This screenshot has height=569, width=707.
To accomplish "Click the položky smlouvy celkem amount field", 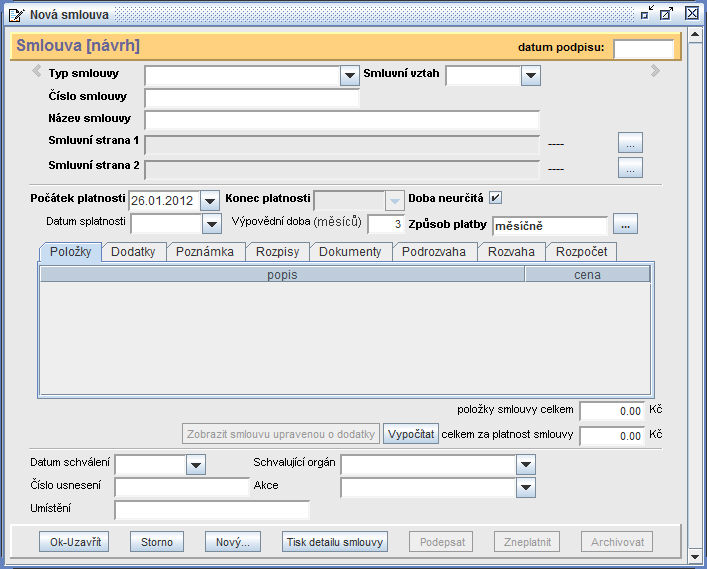I will tap(612, 411).
